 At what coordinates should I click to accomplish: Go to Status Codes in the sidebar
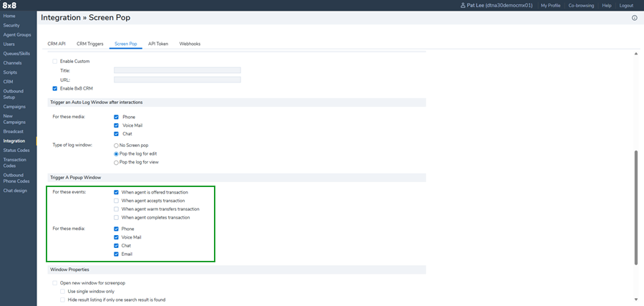(x=16, y=150)
